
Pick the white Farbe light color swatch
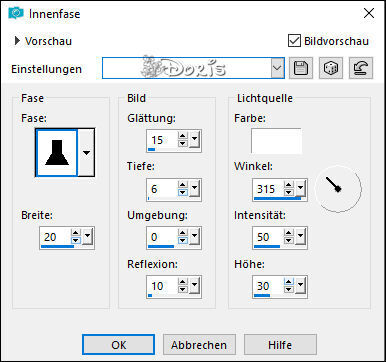pos(276,141)
